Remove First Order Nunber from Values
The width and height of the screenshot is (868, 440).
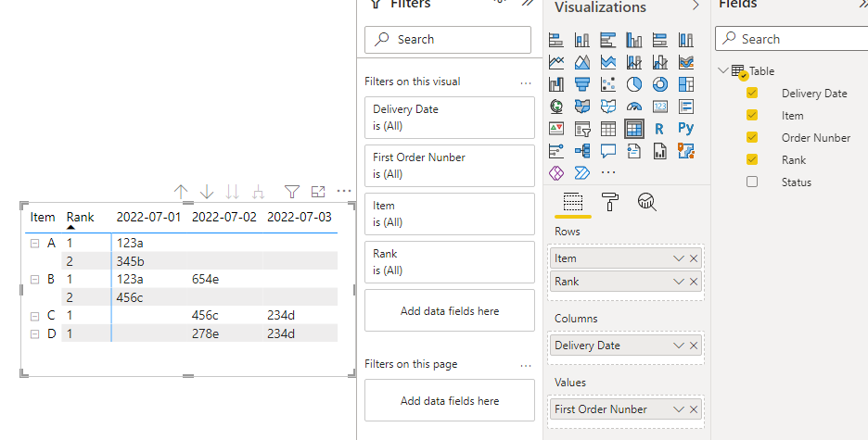[x=694, y=409]
